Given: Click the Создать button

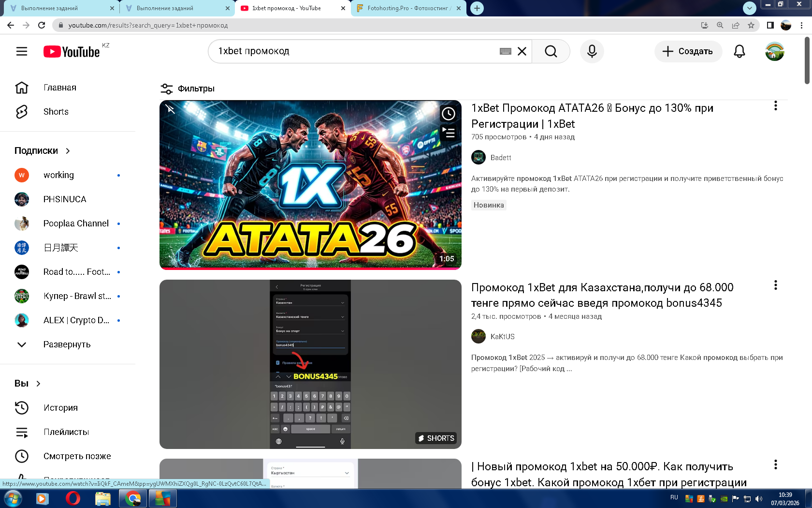Looking at the screenshot, I should coord(688,51).
